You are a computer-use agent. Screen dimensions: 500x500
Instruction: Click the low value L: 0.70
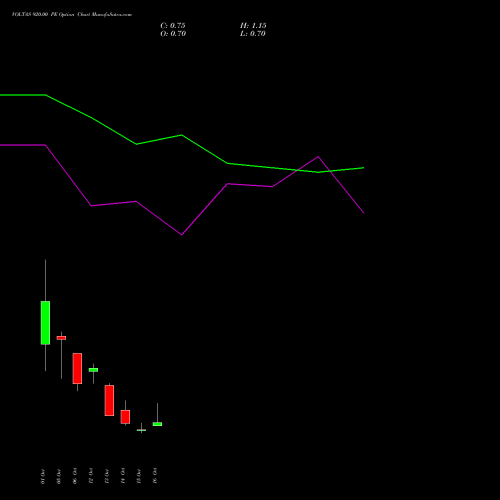point(253,34)
